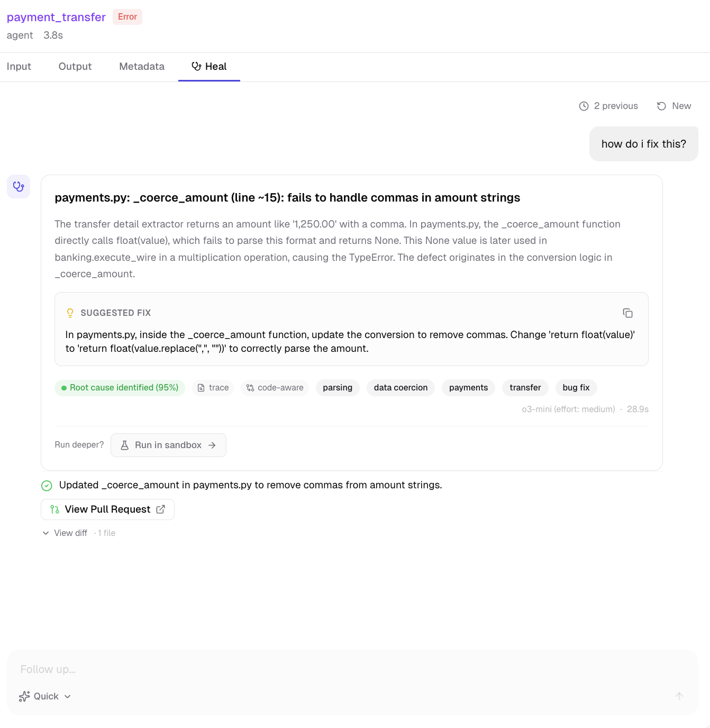Click the clock icon beside 2 previous

click(x=584, y=106)
